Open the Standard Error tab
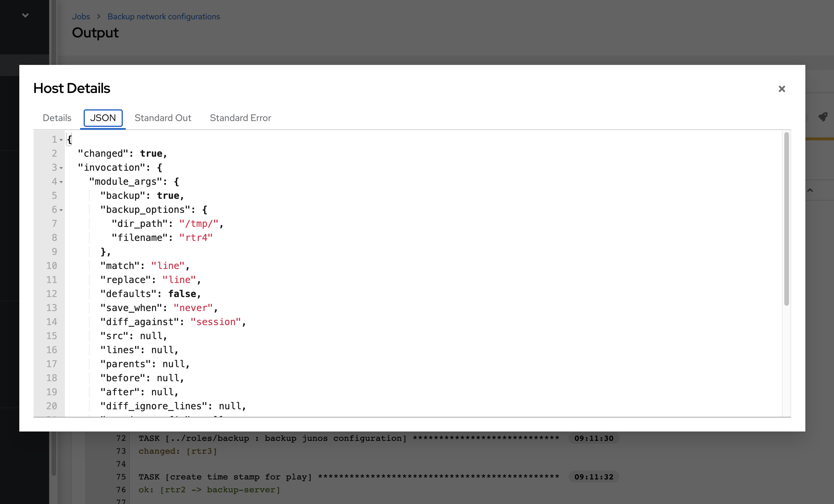This screenshot has height=504, width=834. [240, 118]
